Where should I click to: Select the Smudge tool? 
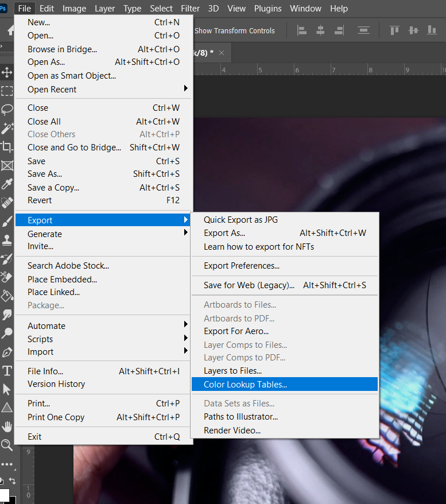pos(7,315)
